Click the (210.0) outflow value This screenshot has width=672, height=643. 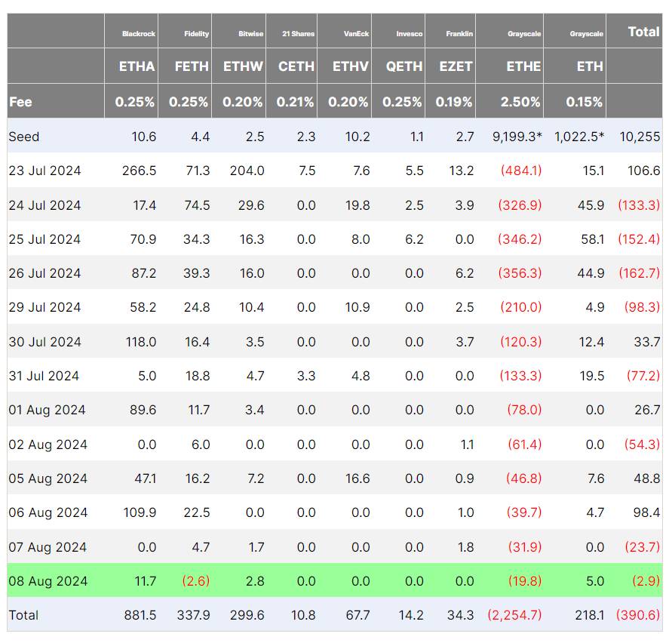tap(521, 307)
